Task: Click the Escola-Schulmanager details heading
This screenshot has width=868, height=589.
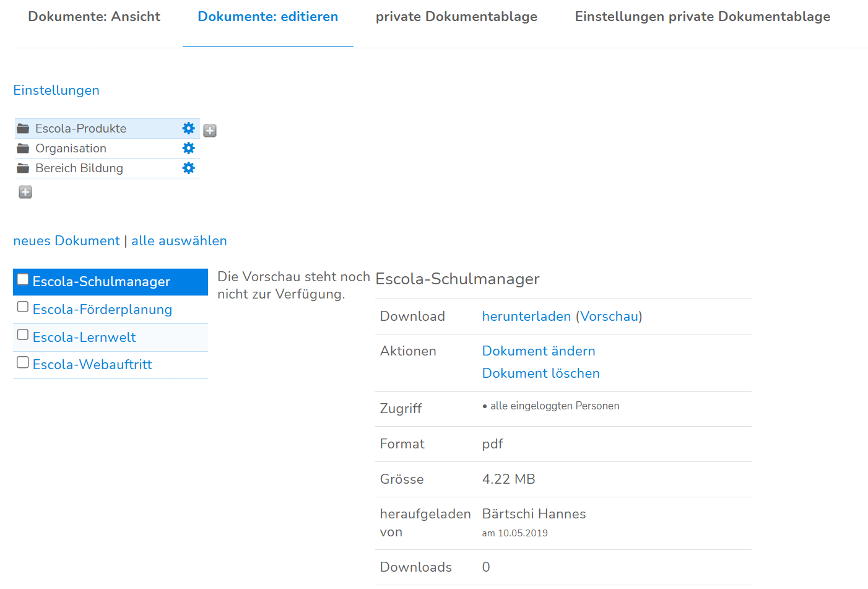Action: coord(458,279)
